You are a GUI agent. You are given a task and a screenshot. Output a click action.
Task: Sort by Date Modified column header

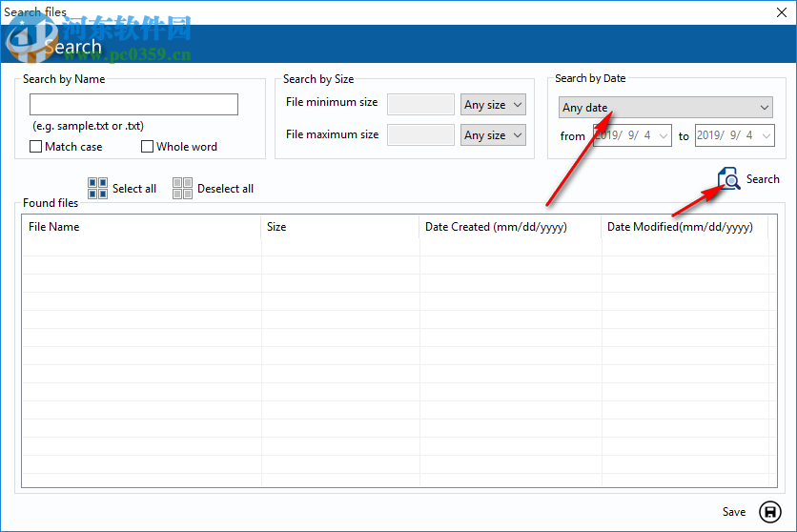pyautogui.click(x=685, y=227)
